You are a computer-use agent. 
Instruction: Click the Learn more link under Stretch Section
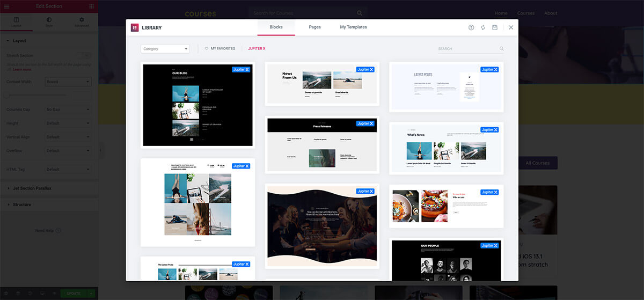click(x=21, y=69)
